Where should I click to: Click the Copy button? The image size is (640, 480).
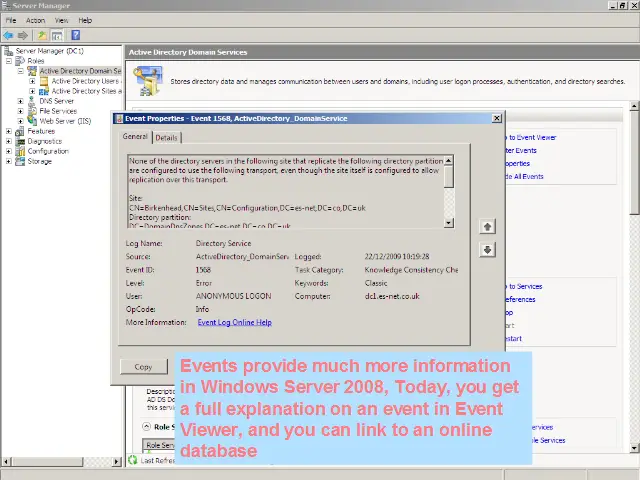pos(144,367)
